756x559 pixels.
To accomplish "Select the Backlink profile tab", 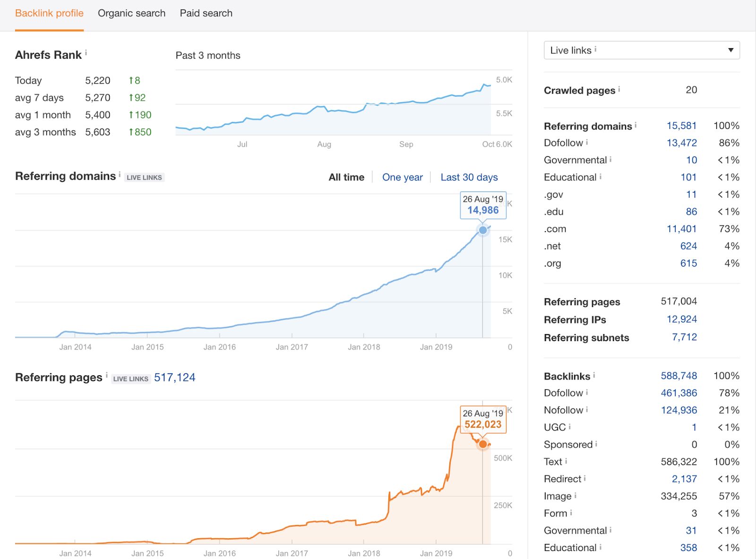I will point(49,13).
